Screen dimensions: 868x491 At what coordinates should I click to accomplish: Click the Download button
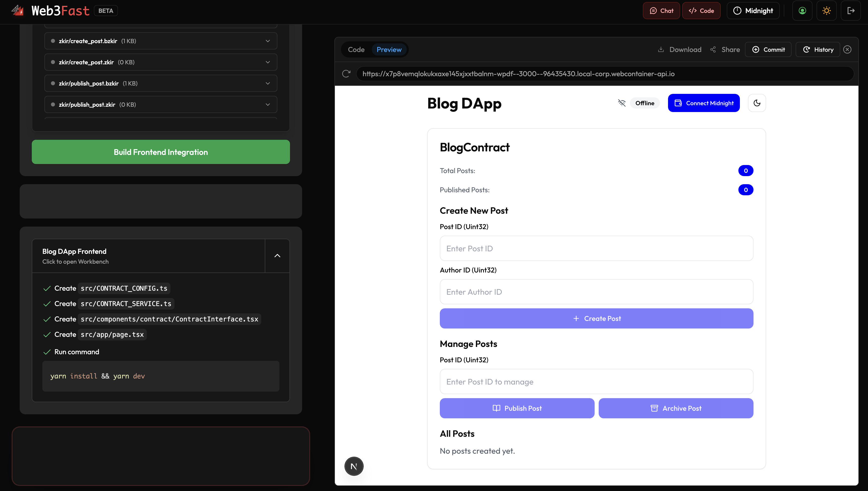point(680,49)
